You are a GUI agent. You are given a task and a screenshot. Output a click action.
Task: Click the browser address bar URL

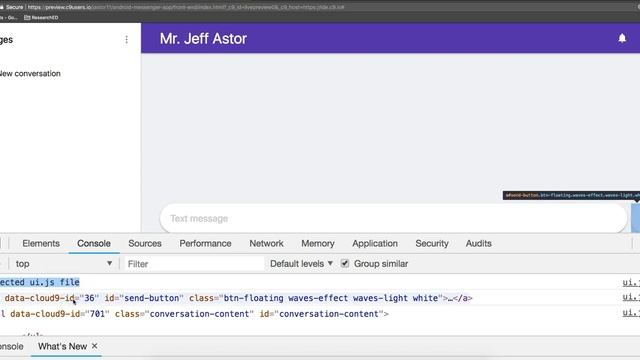pos(186,7)
